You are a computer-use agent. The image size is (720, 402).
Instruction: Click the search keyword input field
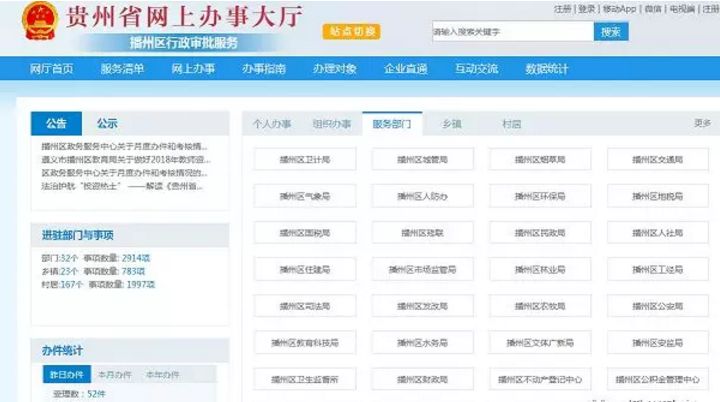tap(511, 32)
